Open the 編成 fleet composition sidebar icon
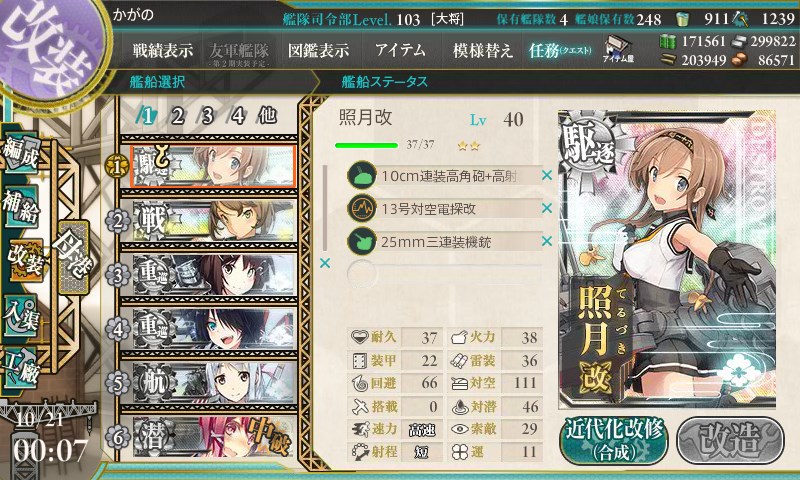Image resolution: width=800 pixels, height=480 pixels. [21, 154]
